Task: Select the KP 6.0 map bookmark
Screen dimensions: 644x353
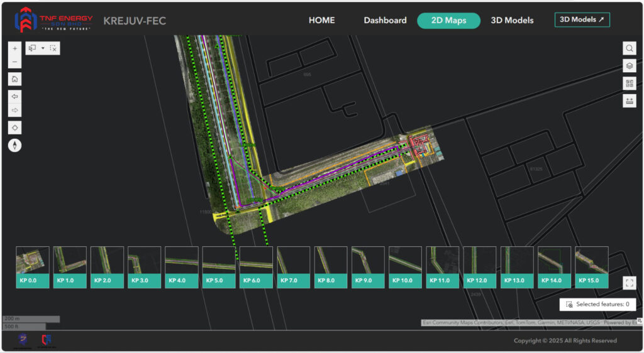Action: (256, 268)
